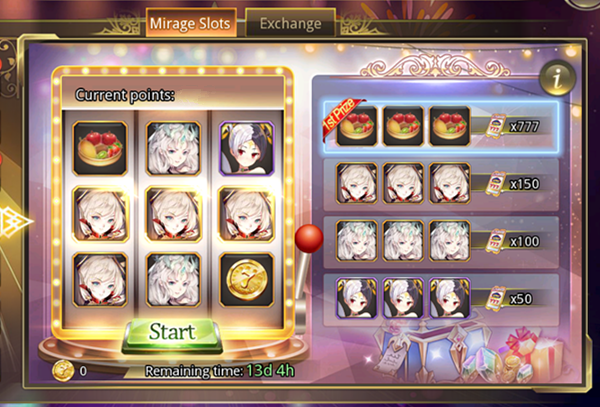Open the info icon
This screenshot has height=407, width=600.
click(558, 78)
